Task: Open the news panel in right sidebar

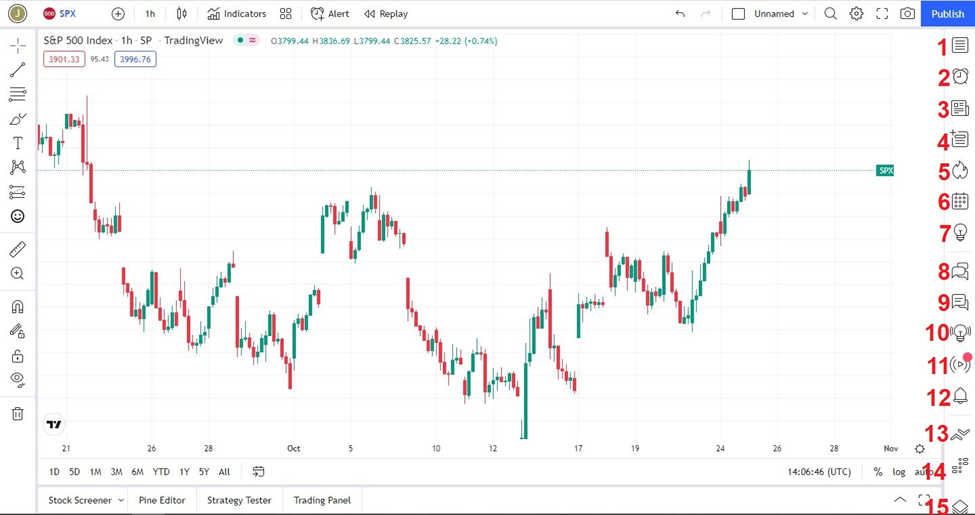Action: tap(960, 108)
